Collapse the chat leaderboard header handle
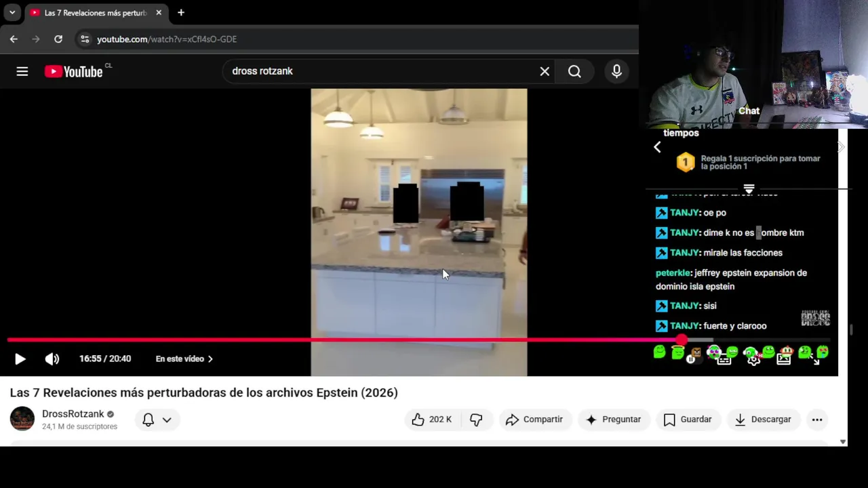Image resolution: width=868 pixels, height=488 pixels. [x=749, y=189]
